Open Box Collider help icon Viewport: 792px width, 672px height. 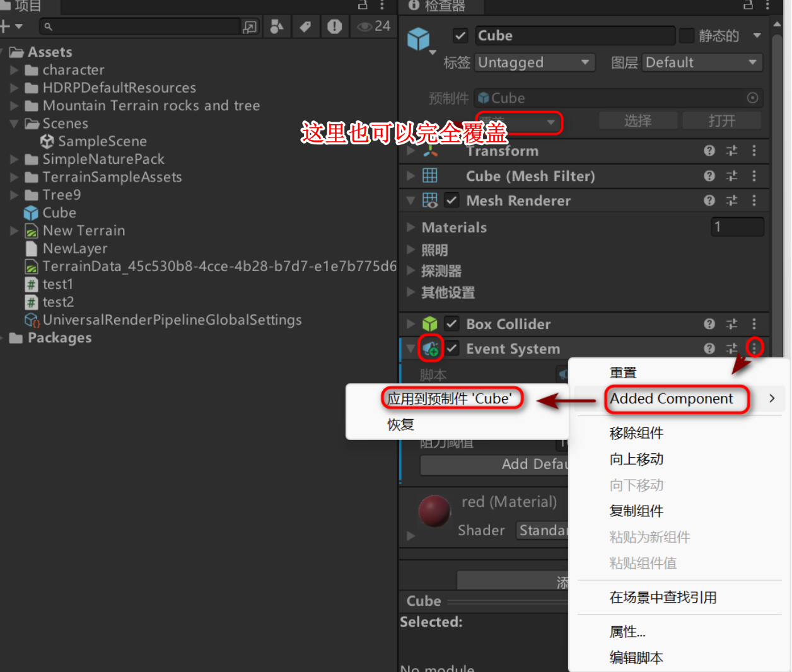point(709,324)
